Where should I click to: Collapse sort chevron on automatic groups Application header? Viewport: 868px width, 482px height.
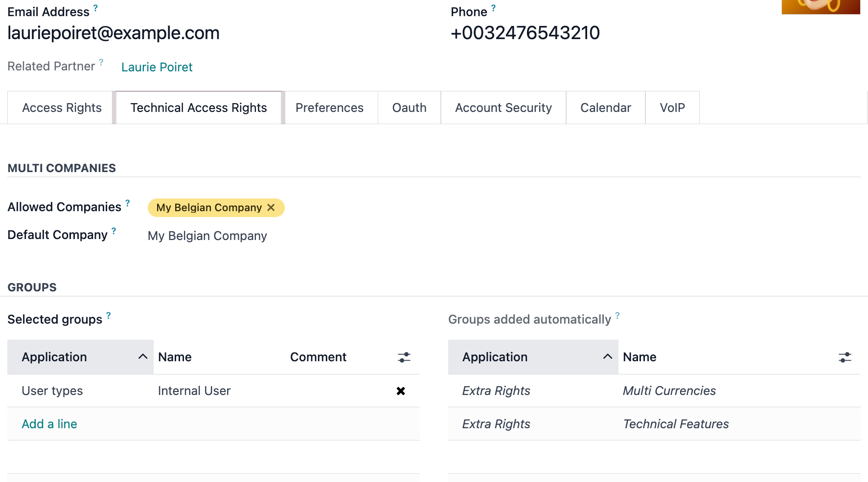tap(608, 357)
